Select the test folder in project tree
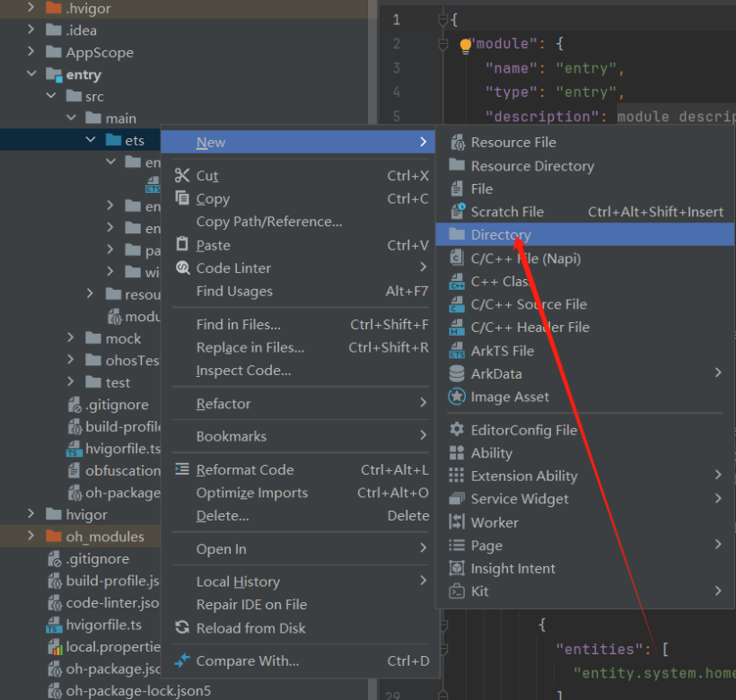Viewport: 736px width, 700px height. tap(118, 382)
